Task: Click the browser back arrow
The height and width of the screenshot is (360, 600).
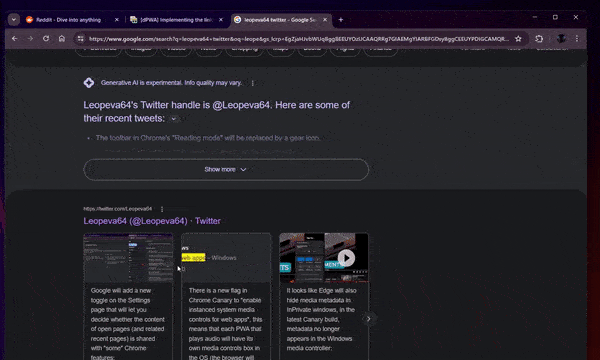Action: (x=15, y=39)
